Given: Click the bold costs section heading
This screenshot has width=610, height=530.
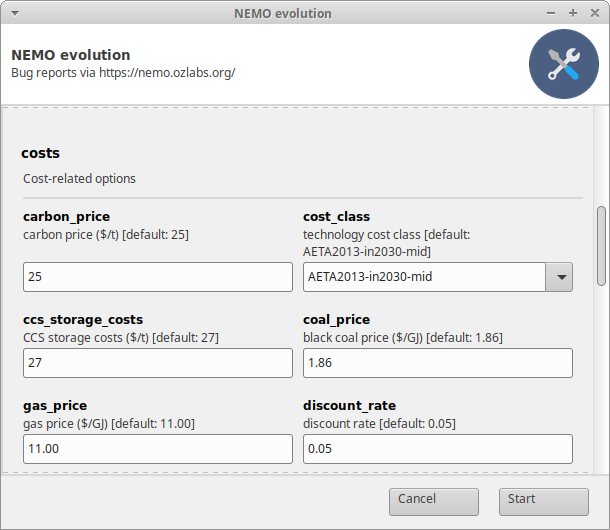Looking at the screenshot, I should (x=41, y=153).
